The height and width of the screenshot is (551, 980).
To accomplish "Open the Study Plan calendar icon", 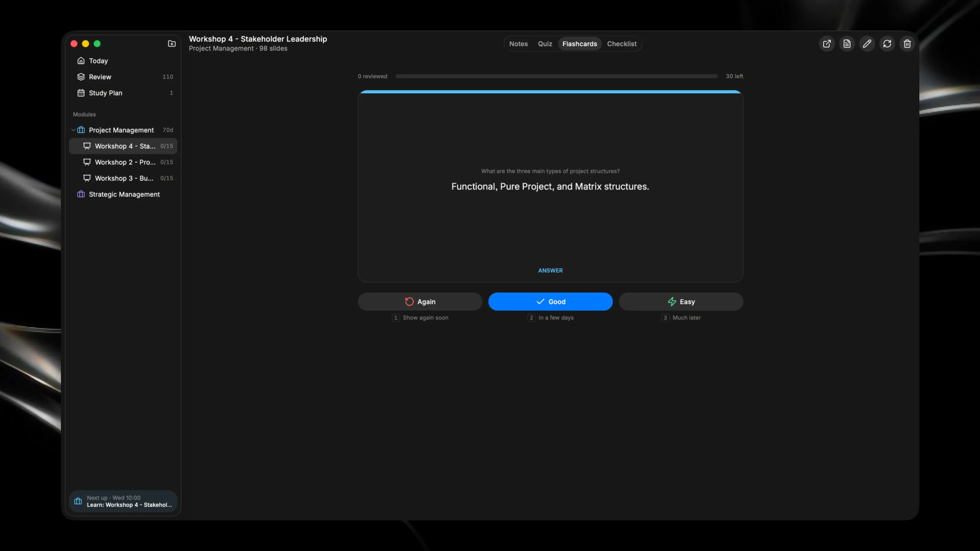I will (x=81, y=93).
